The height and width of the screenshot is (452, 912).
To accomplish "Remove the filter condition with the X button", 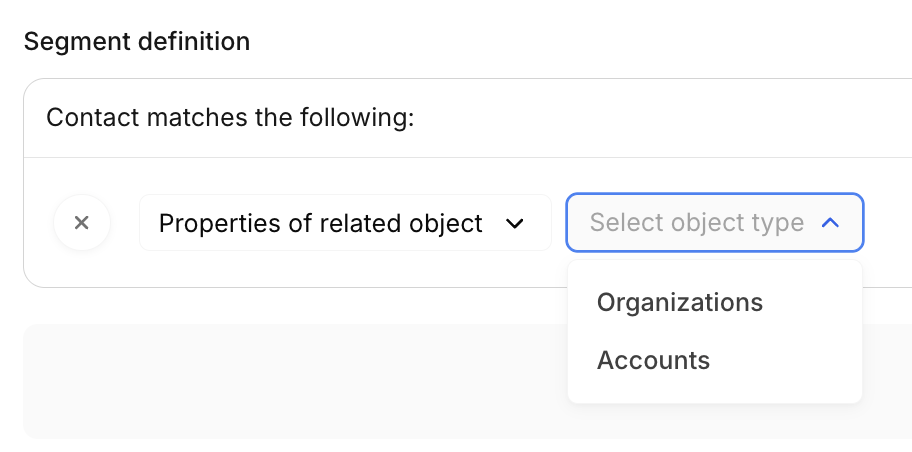I will click(x=82, y=222).
